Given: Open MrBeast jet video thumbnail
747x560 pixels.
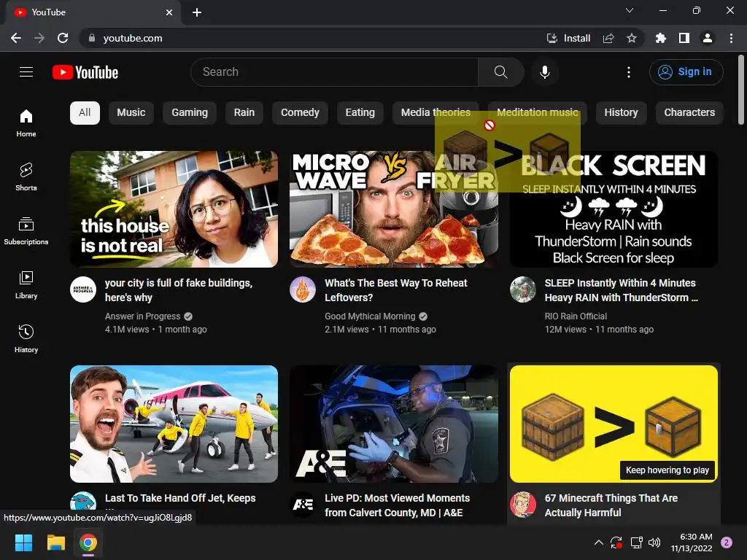Looking at the screenshot, I should tap(174, 424).
